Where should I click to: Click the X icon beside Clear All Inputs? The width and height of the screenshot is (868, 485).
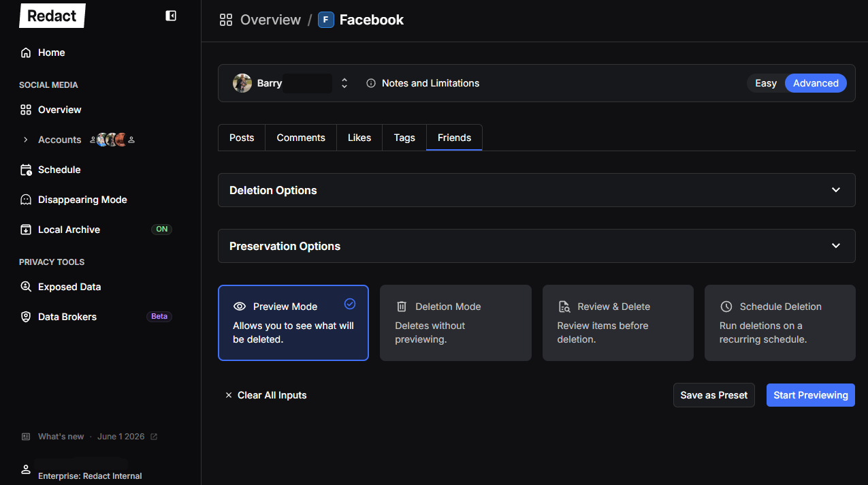(x=229, y=395)
